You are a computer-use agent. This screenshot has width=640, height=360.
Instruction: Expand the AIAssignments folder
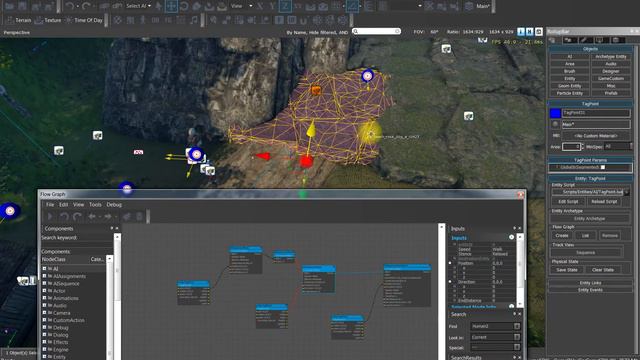coord(44,276)
